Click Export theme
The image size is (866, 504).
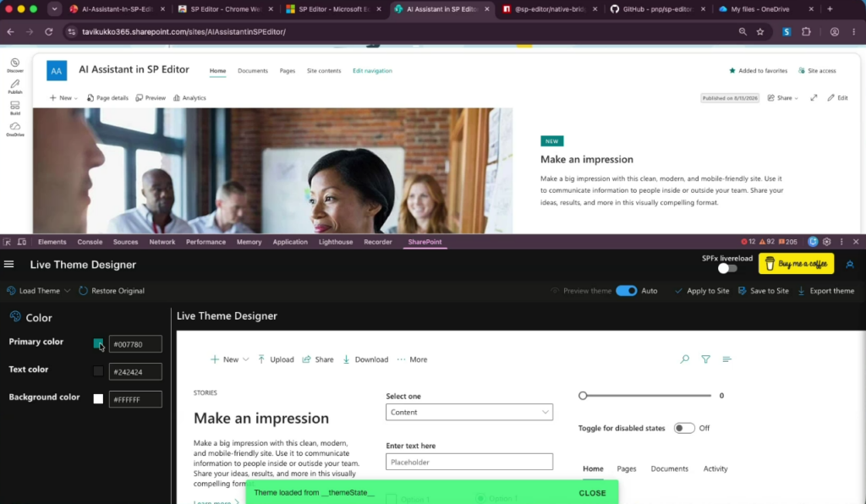(x=825, y=291)
